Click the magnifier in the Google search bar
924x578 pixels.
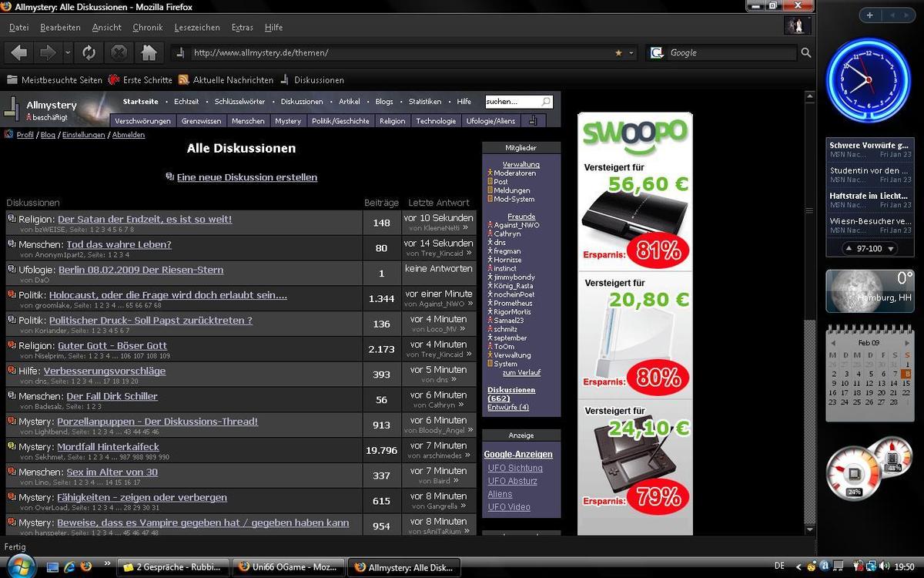[806, 53]
